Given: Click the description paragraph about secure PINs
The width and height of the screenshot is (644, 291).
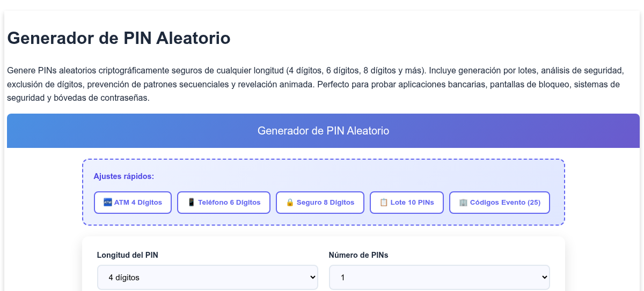Looking at the screenshot, I should click(x=322, y=84).
